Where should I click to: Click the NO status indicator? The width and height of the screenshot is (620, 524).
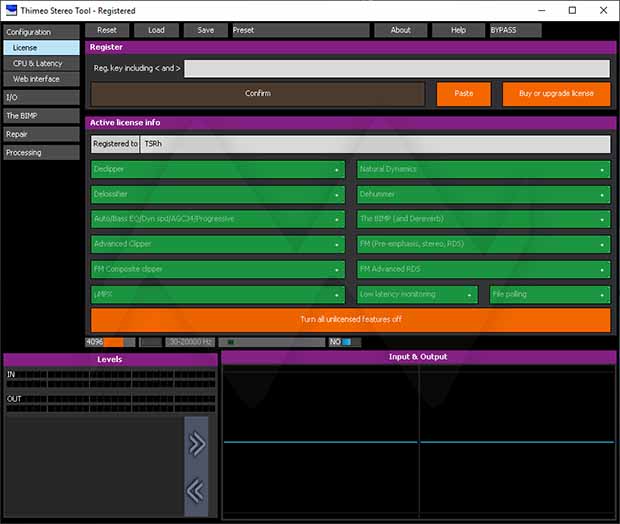point(345,342)
